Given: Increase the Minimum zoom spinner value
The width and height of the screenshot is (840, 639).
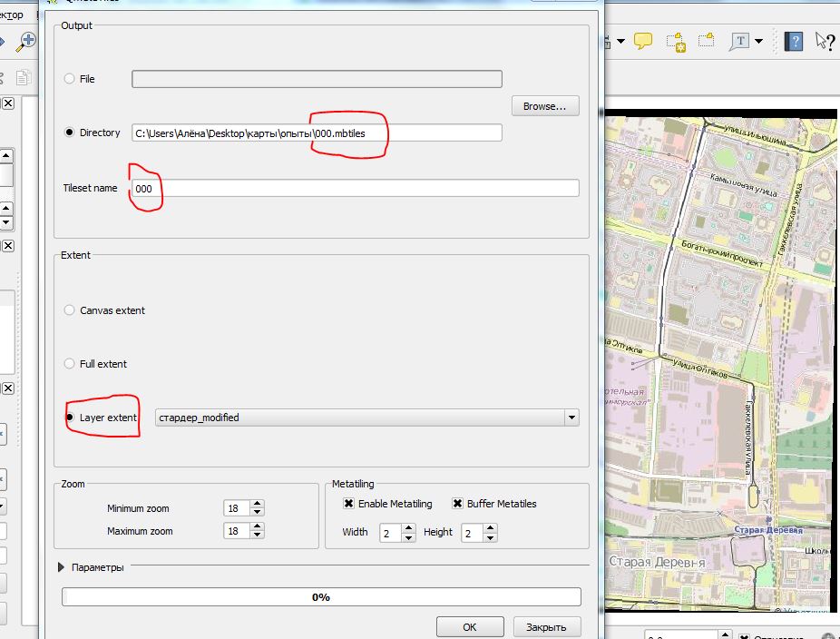Looking at the screenshot, I should coord(258,504).
